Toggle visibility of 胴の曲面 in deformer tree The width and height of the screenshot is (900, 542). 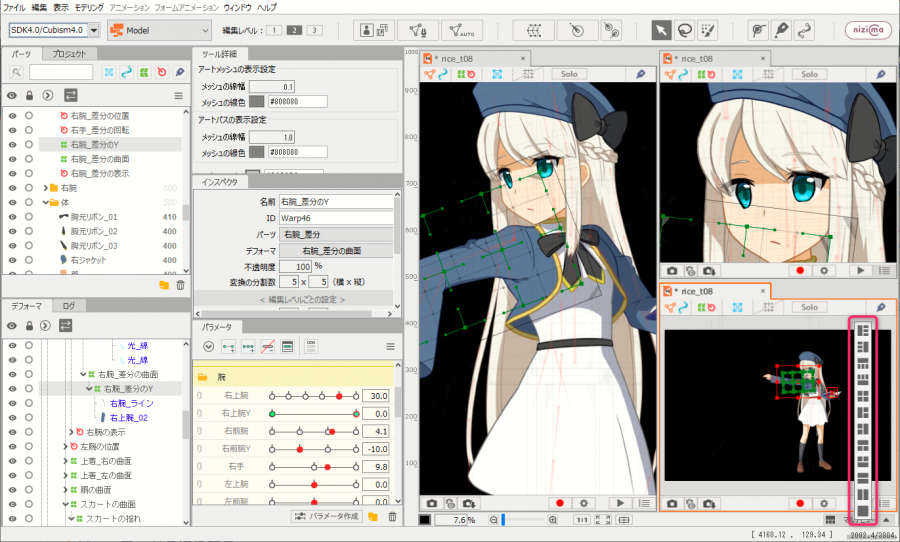point(12,490)
